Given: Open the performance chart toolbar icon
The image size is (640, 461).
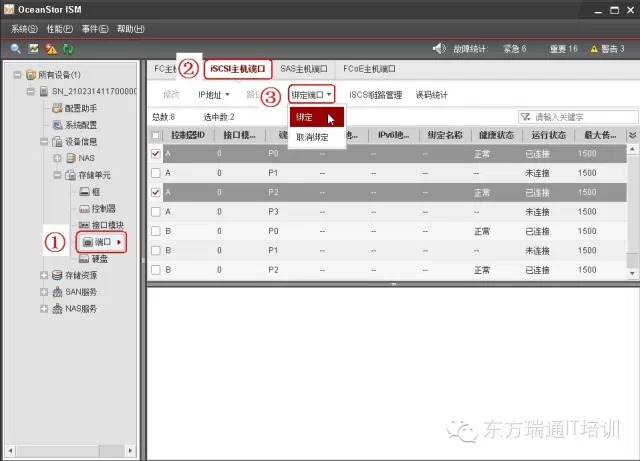Looking at the screenshot, I should pos(33,49).
